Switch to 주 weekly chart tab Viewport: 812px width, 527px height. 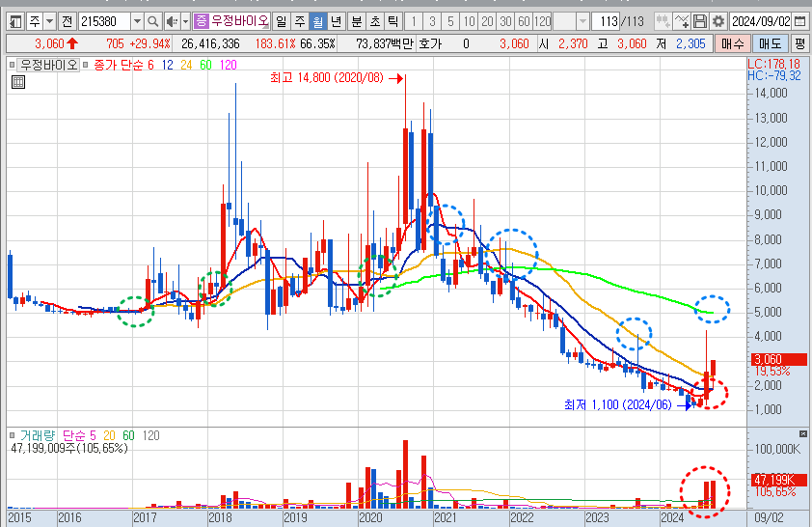[x=299, y=21]
